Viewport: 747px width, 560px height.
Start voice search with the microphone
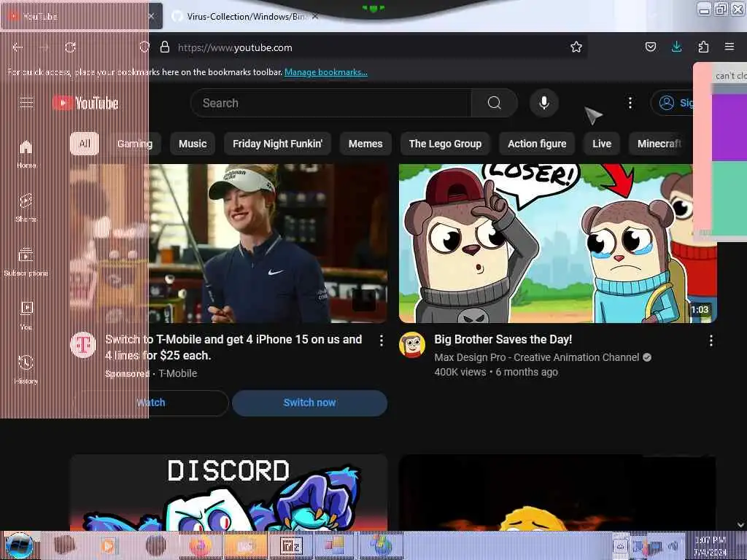pyautogui.click(x=544, y=103)
